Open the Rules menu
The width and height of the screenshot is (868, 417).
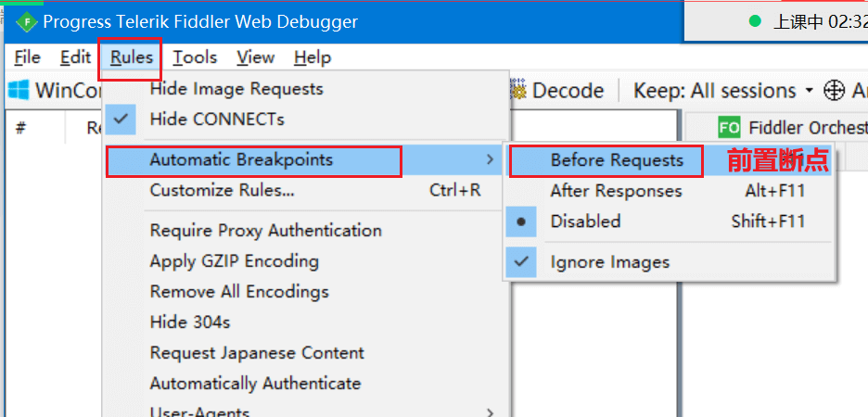[131, 57]
